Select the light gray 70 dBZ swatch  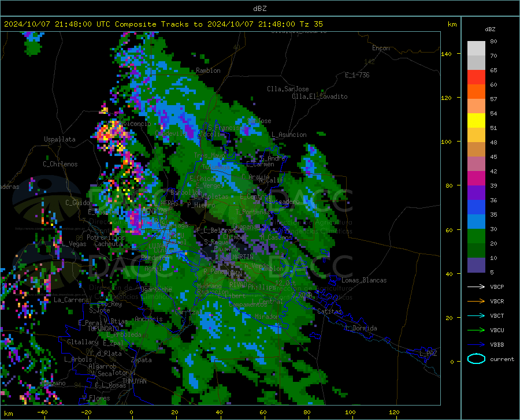point(476,49)
